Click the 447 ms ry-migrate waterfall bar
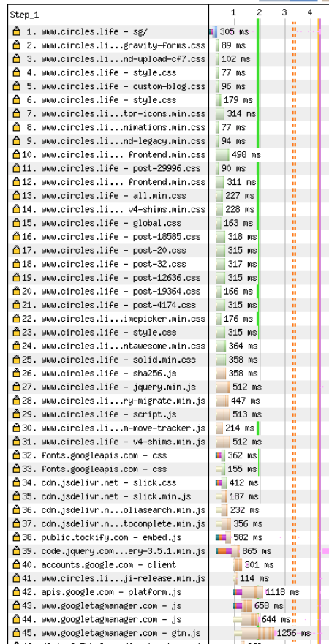329x644 pixels. (222, 401)
